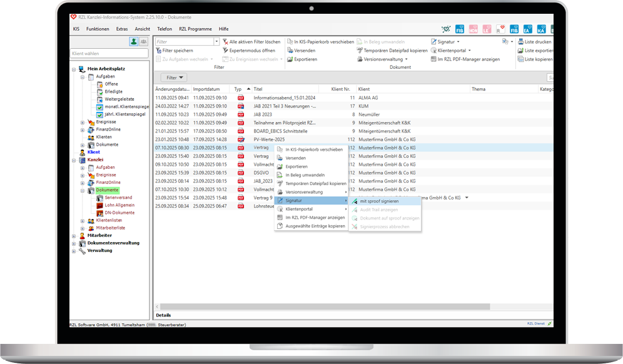Click PDF icon in ALMA AG row

click(241, 98)
